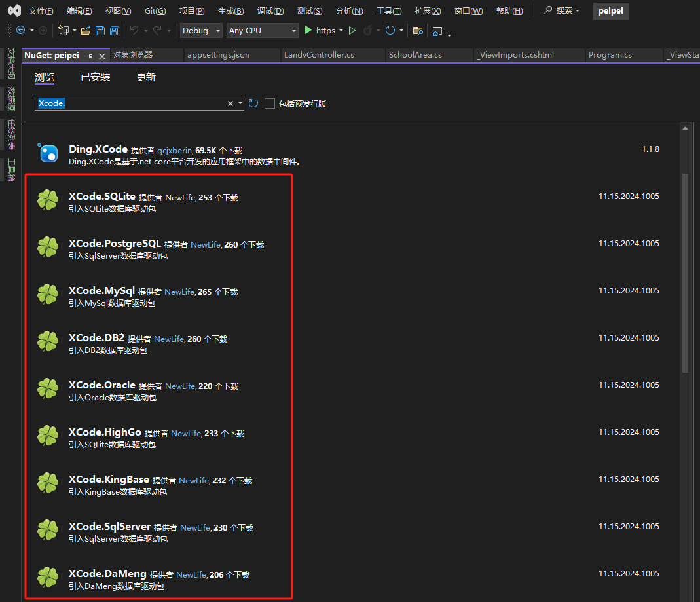Select the XCode.DB2 package name
This screenshot has height=602, width=700.
[x=96, y=338]
